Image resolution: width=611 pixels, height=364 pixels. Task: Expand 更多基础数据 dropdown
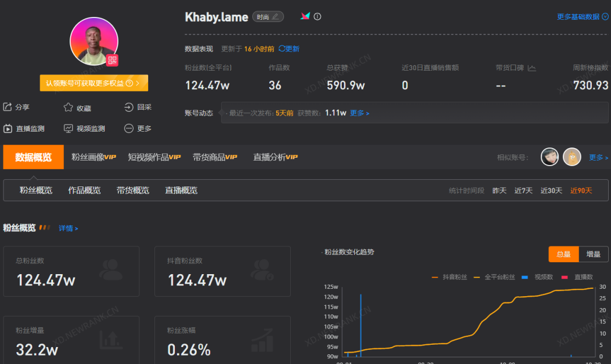(583, 16)
